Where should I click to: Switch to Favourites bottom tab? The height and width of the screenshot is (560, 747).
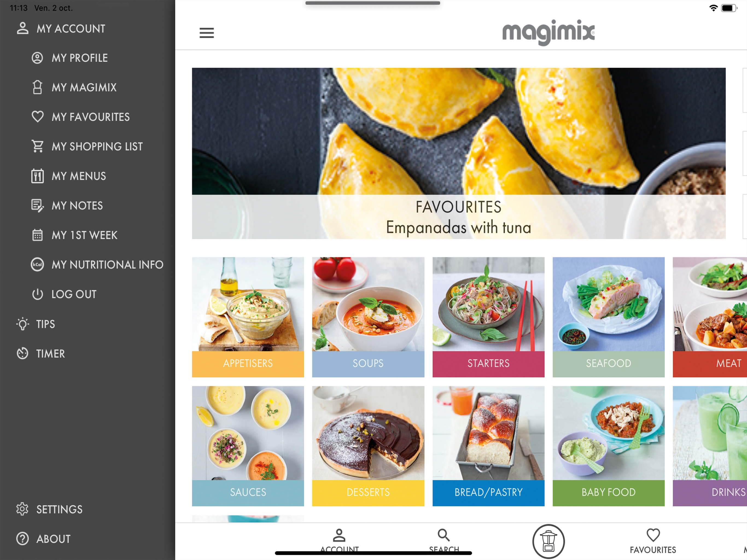point(653,541)
